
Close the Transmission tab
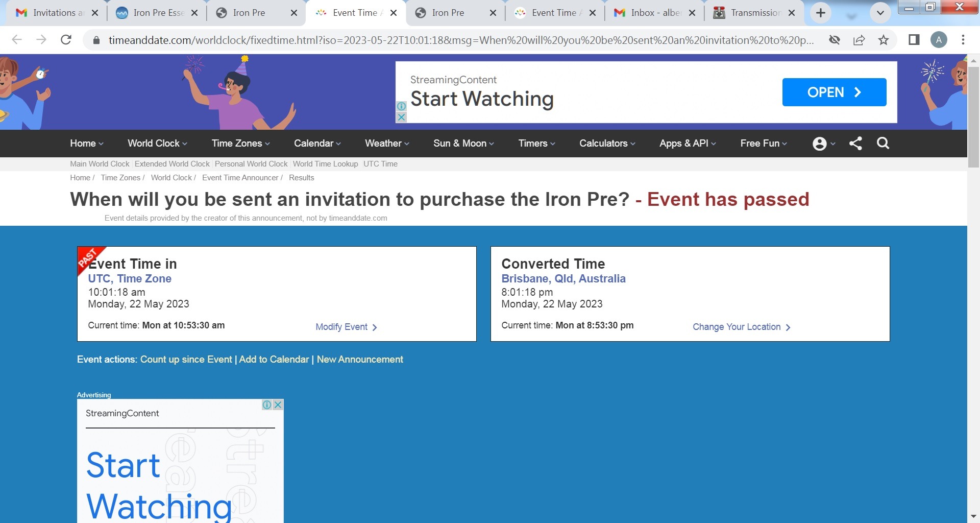(x=792, y=13)
